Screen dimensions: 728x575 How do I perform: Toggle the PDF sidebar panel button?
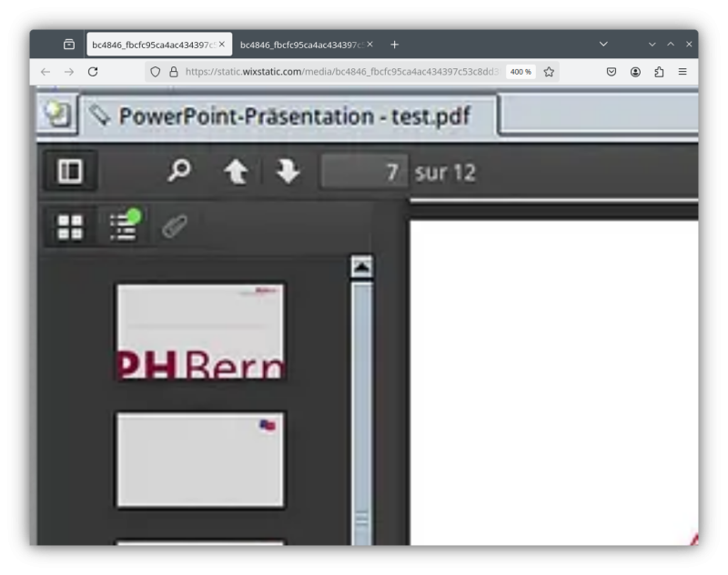[70, 172]
